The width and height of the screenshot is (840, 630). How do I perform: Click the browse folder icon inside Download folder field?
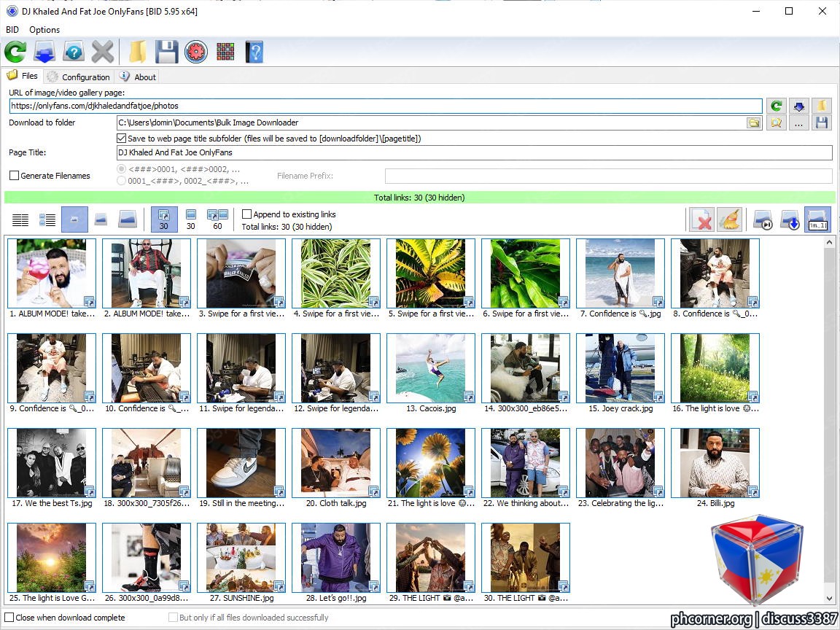point(754,123)
